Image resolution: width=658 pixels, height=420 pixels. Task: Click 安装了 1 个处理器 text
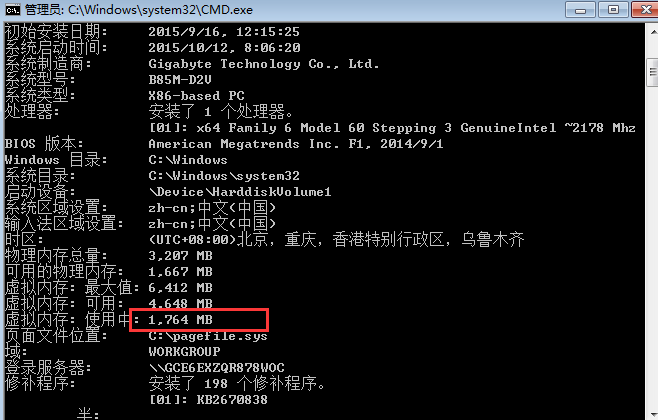click(x=220, y=112)
